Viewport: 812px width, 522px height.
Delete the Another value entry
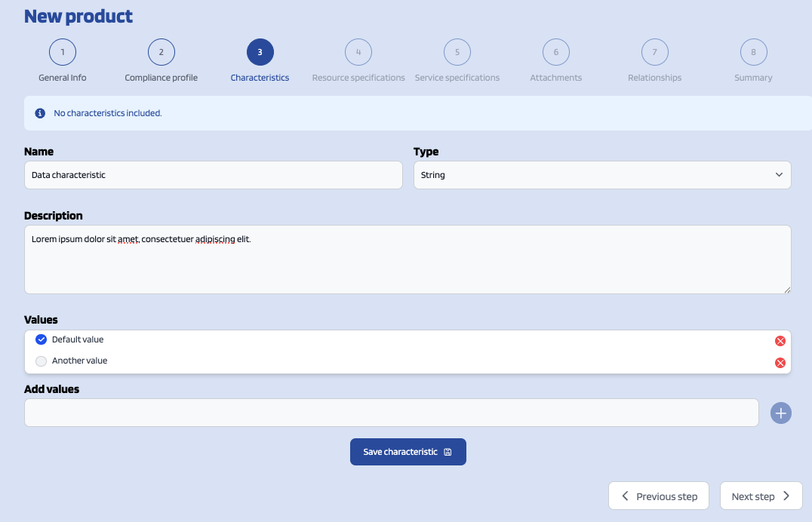(780, 363)
